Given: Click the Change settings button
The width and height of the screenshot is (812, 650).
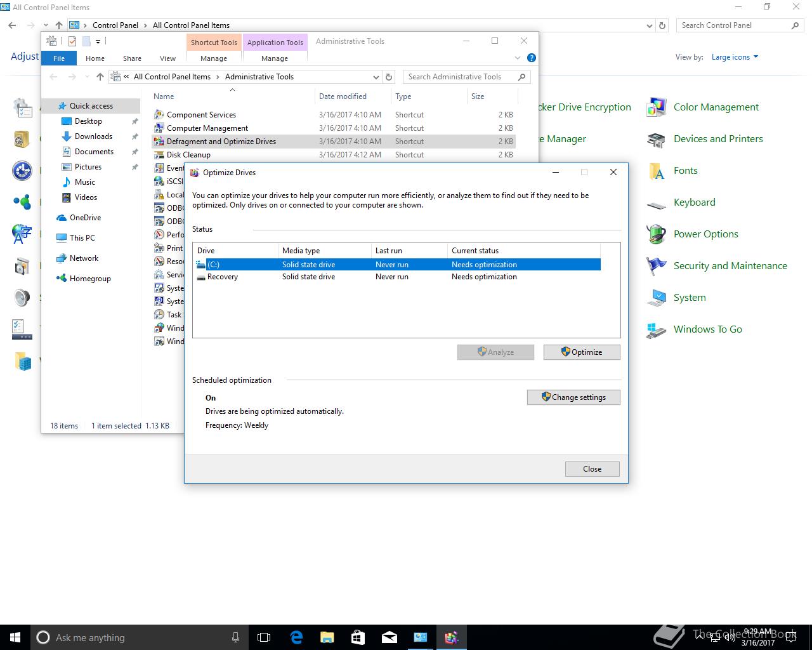Looking at the screenshot, I should [573, 397].
